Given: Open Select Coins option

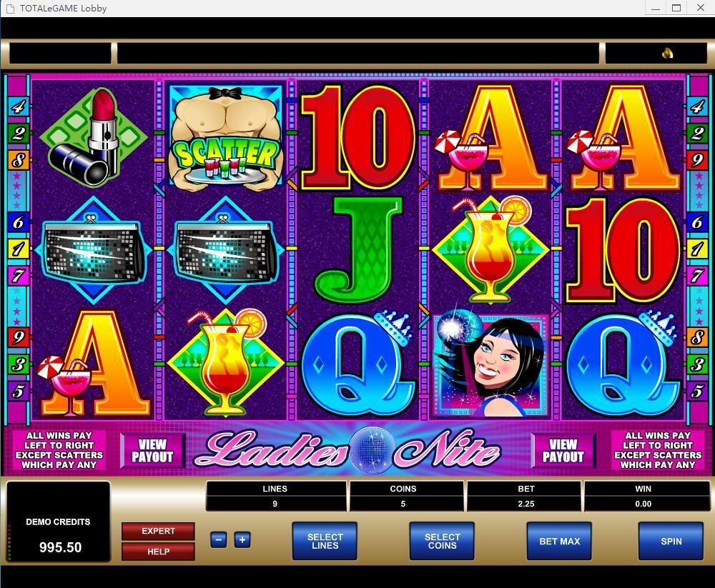Looking at the screenshot, I should [x=442, y=541].
